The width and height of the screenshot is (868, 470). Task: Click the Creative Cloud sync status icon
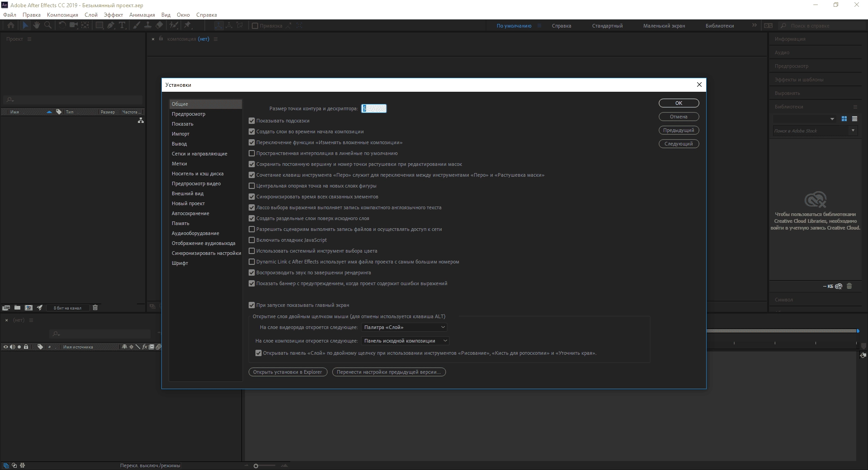839,286
